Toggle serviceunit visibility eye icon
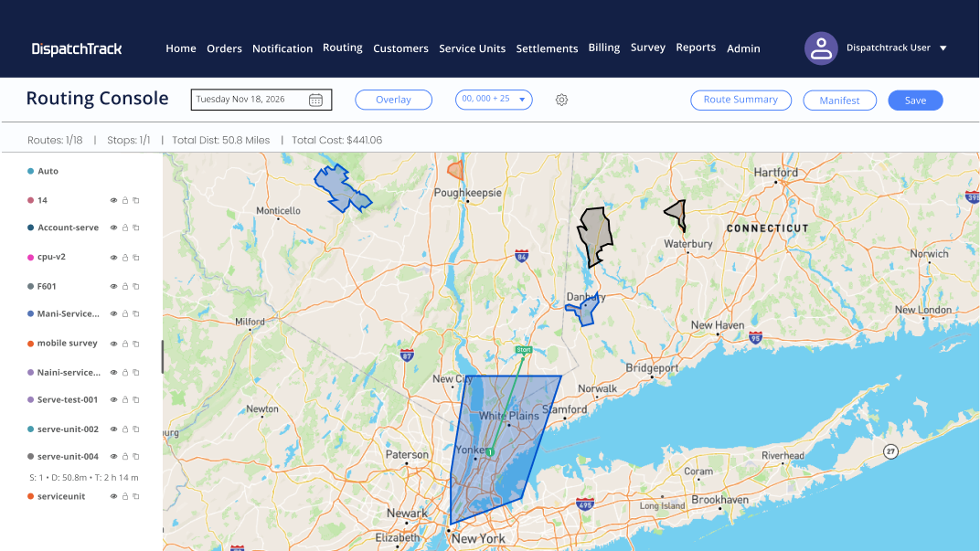The image size is (980, 551). [113, 497]
